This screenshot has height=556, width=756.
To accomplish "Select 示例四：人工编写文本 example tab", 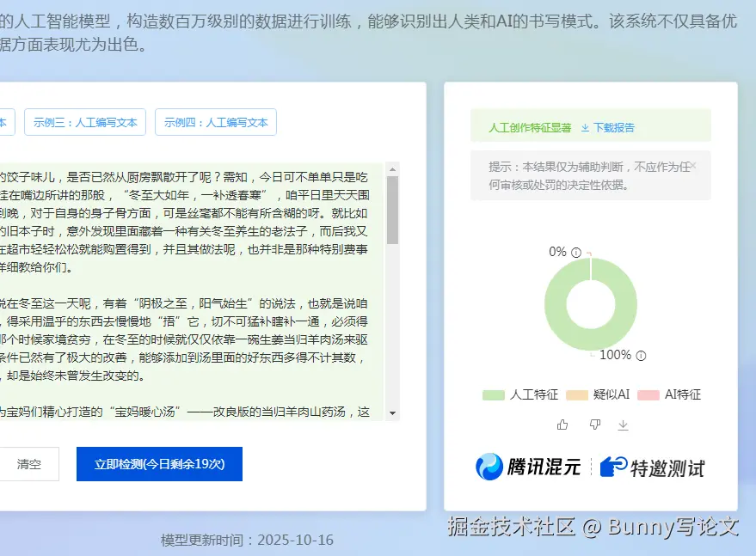I will point(216,122).
